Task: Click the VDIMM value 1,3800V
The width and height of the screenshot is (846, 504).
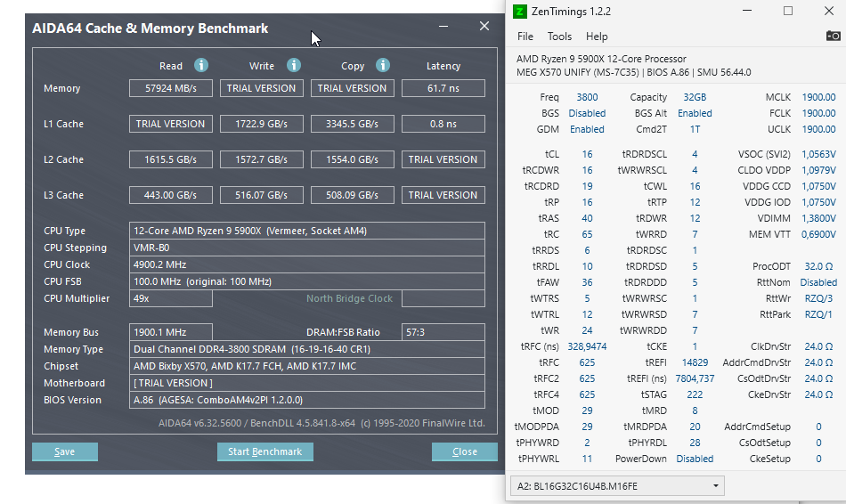Action: [818, 218]
